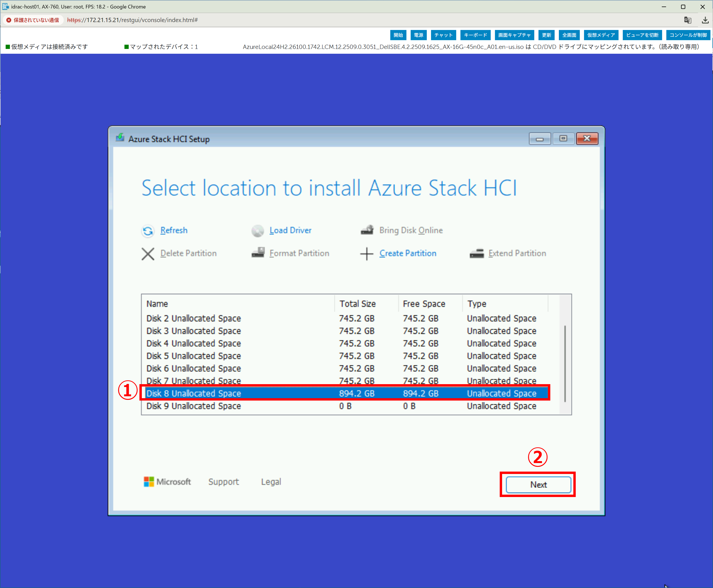Click the Bring Disk Online icon
The width and height of the screenshot is (713, 588).
tap(367, 230)
